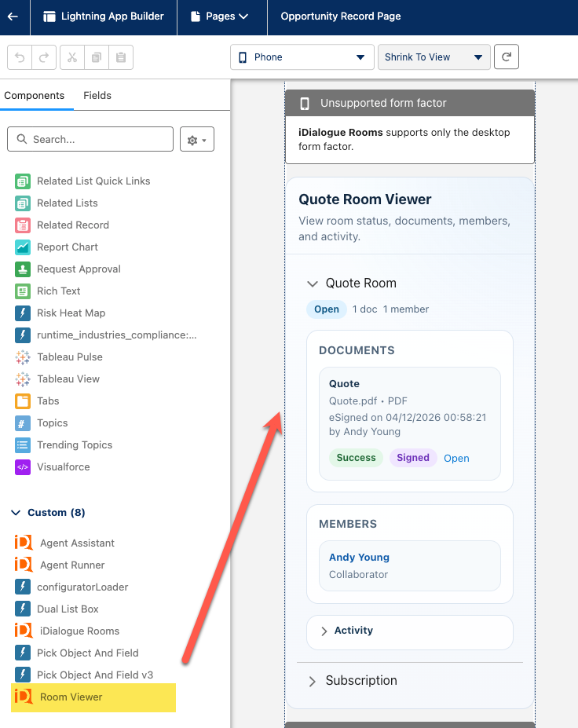Image resolution: width=578 pixels, height=728 pixels.
Task: Click the Andy Young member link
Action: click(360, 557)
